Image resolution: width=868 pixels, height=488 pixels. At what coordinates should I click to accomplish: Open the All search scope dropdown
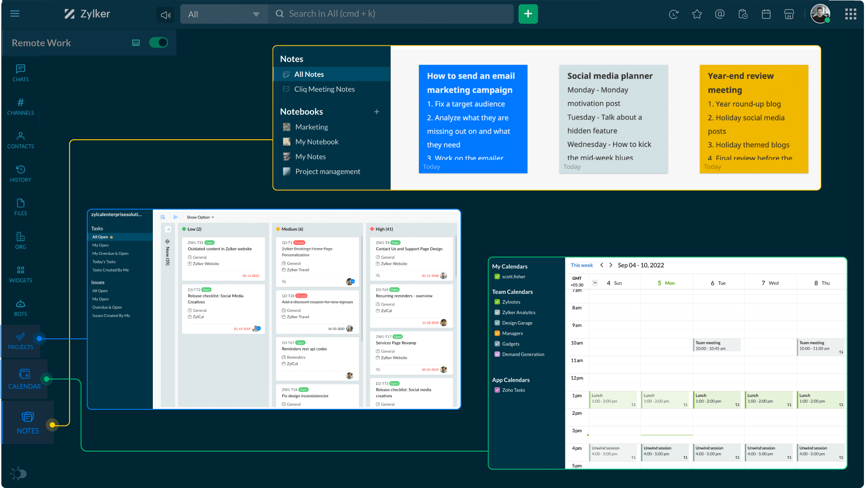pyautogui.click(x=224, y=14)
